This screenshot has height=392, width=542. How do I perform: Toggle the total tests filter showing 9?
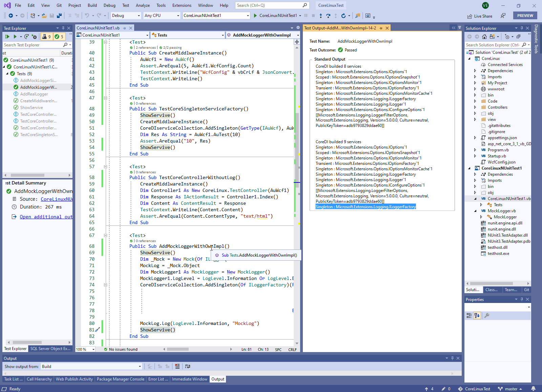[47, 37]
